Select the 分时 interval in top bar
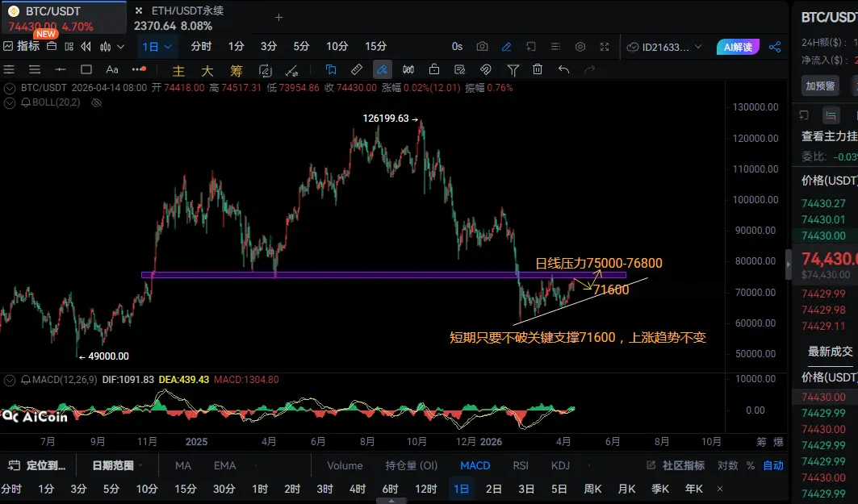Image resolution: width=858 pixels, height=504 pixels. pos(201,47)
